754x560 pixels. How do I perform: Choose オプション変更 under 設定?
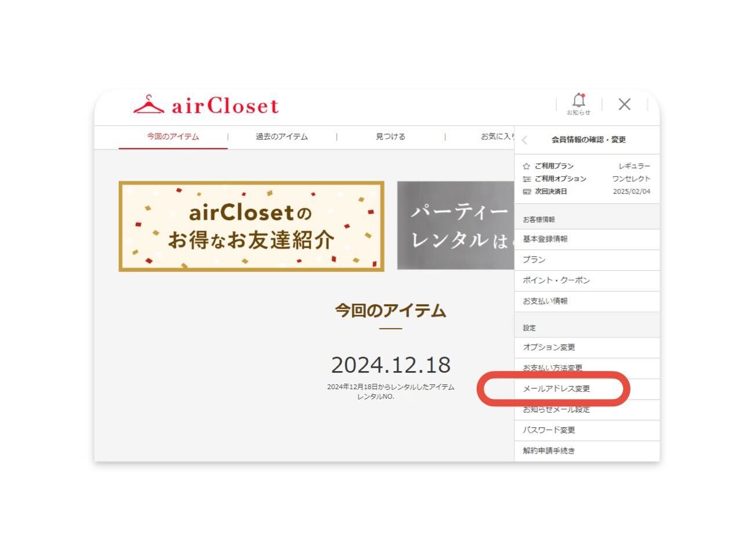pos(587,348)
